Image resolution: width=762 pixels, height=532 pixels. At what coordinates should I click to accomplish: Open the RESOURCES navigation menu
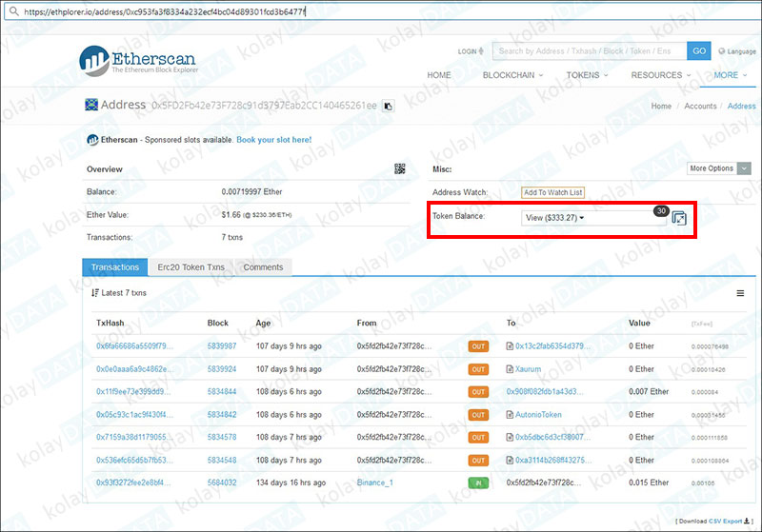(660, 75)
